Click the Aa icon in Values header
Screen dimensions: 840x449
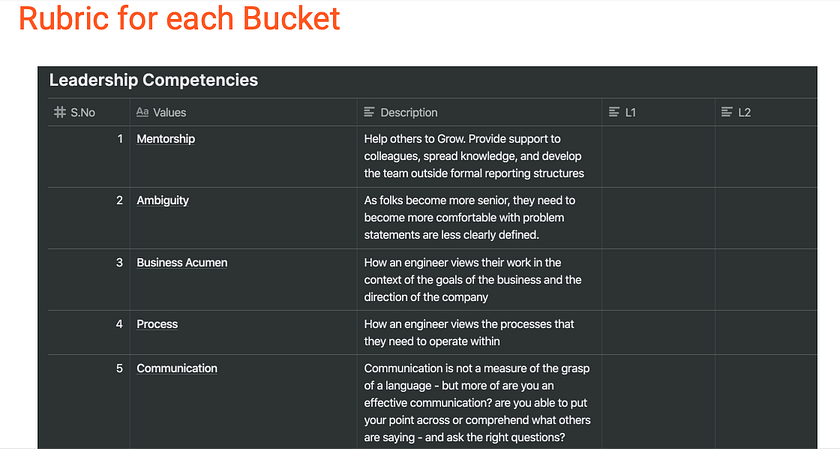142,113
